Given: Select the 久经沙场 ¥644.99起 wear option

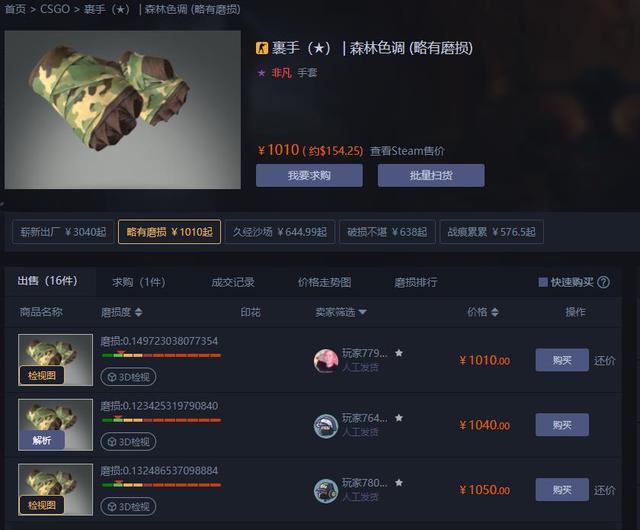Looking at the screenshot, I should click(x=280, y=232).
